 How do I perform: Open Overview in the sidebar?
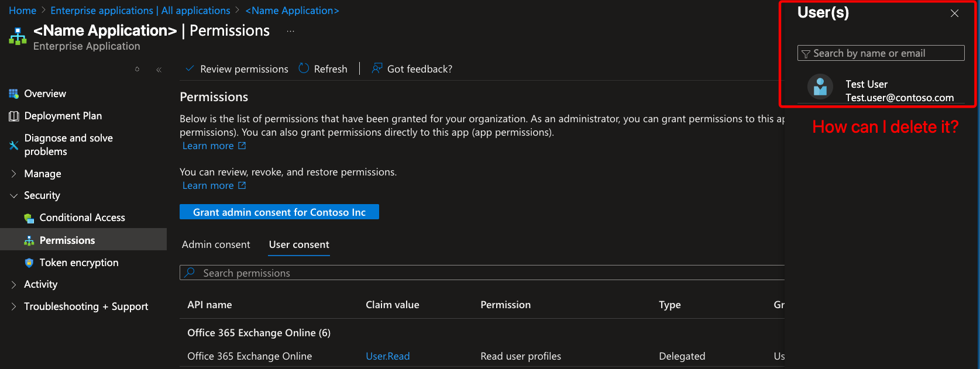45,94
